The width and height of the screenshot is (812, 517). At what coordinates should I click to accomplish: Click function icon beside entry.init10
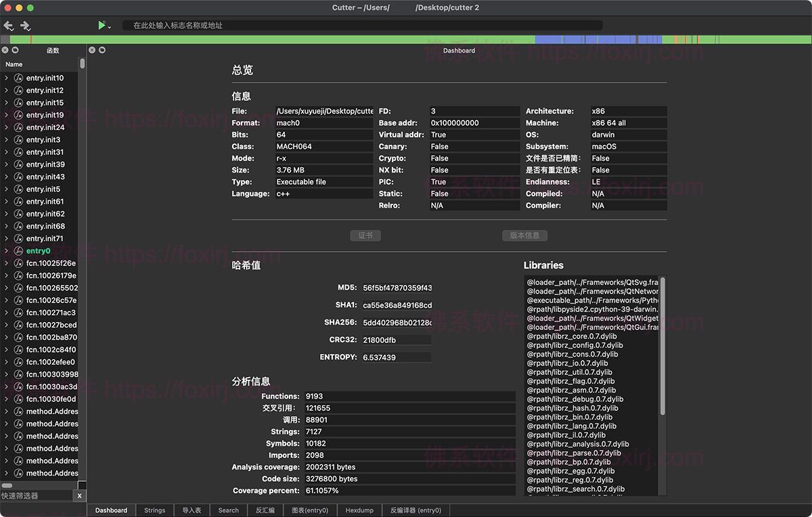click(18, 78)
